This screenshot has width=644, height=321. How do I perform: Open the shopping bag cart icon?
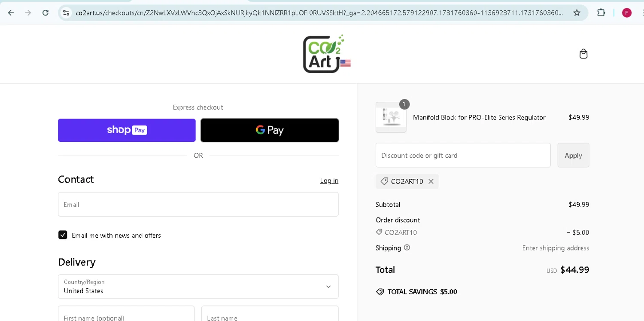(583, 54)
